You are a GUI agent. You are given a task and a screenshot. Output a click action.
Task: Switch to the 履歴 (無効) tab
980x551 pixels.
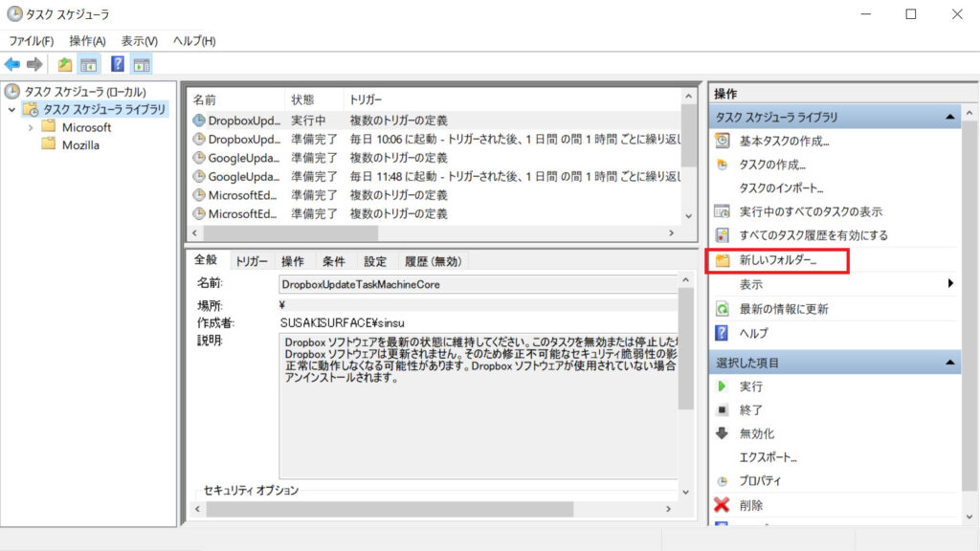(x=434, y=261)
